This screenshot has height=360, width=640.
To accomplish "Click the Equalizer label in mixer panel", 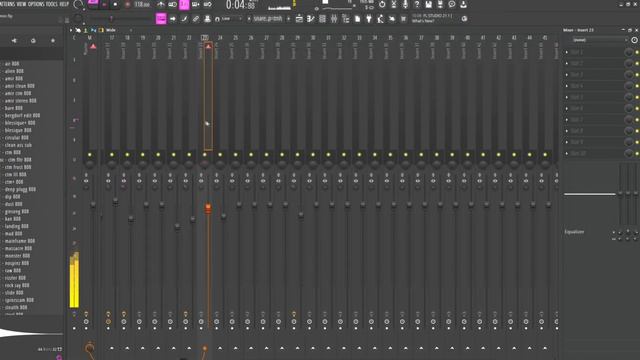I will tap(574, 232).
